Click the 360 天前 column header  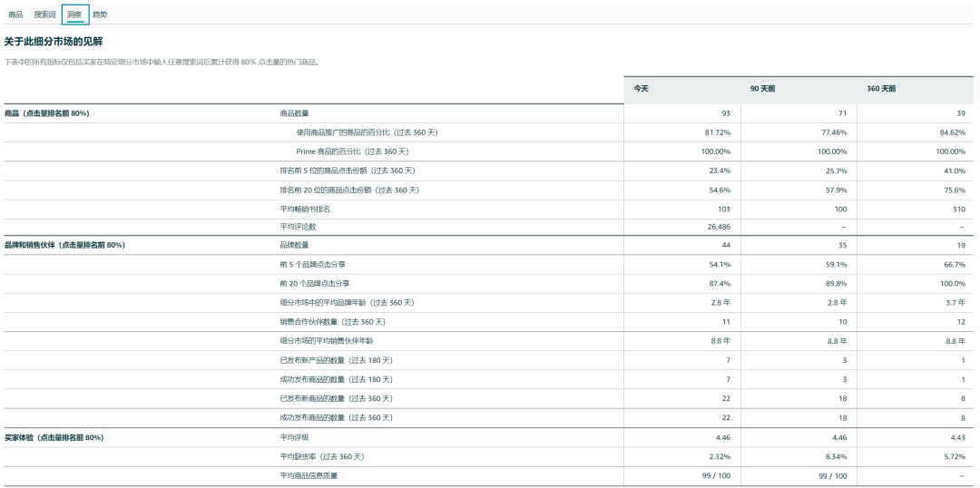[x=881, y=88]
